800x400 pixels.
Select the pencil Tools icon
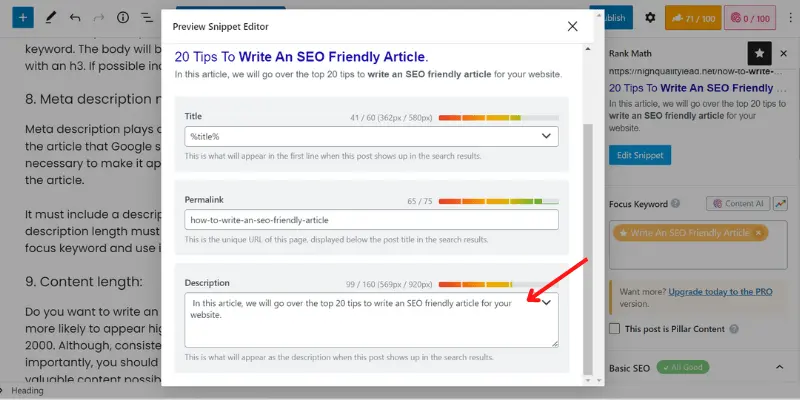[50, 18]
